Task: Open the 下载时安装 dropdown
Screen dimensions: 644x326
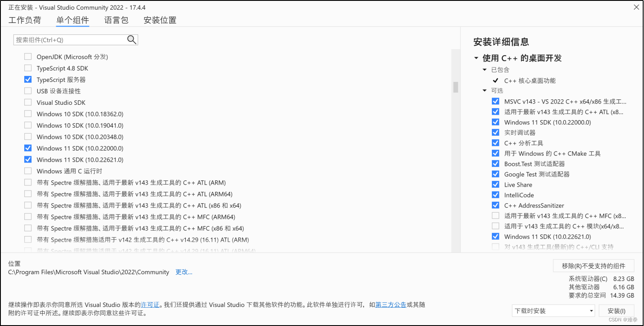Action: (x=553, y=311)
